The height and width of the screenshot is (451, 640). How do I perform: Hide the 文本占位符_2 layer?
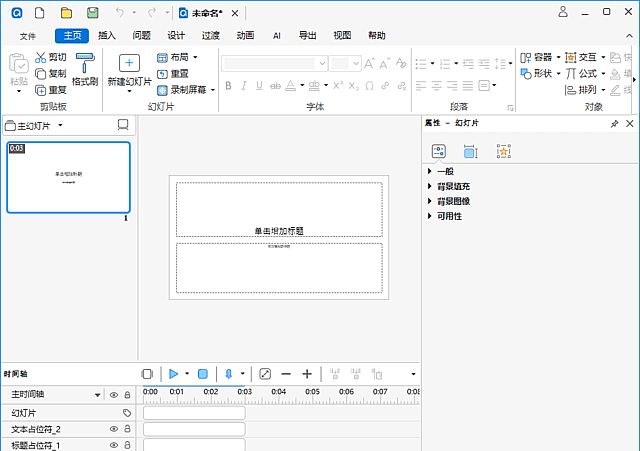[x=114, y=429]
